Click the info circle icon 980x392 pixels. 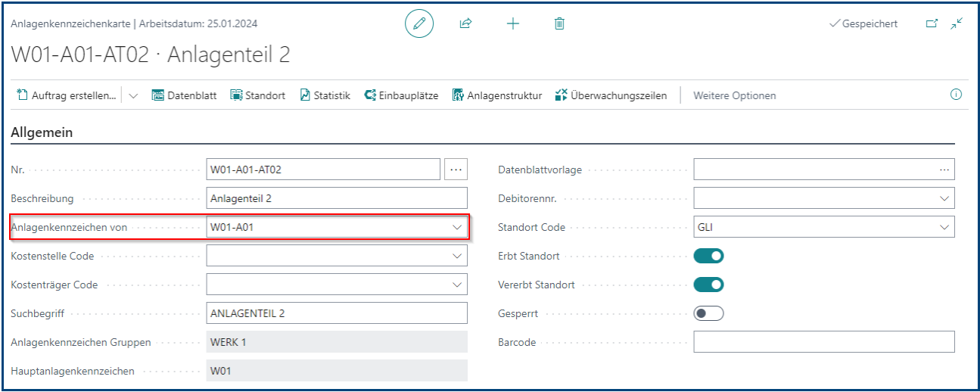(x=956, y=95)
